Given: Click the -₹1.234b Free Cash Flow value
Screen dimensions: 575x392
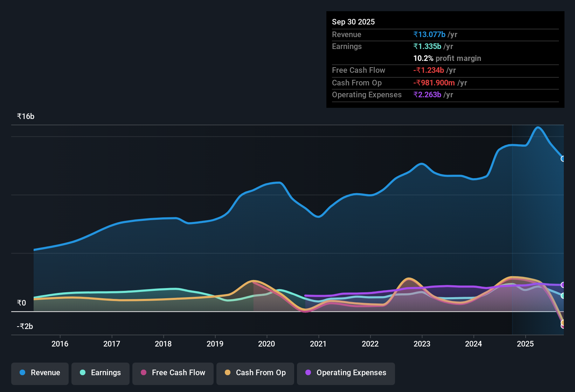Looking at the screenshot, I should pos(429,70).
